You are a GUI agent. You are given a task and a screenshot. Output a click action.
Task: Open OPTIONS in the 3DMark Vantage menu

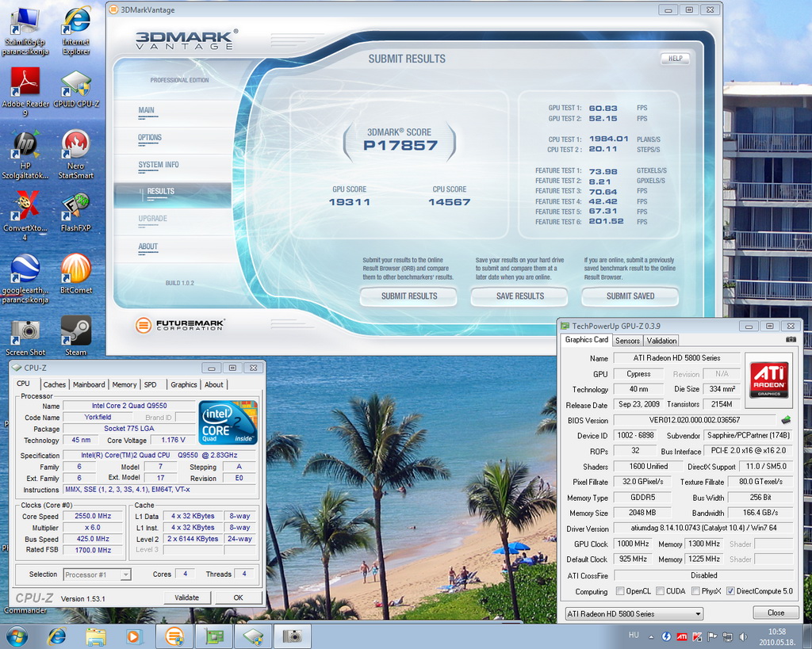point(150,138)
